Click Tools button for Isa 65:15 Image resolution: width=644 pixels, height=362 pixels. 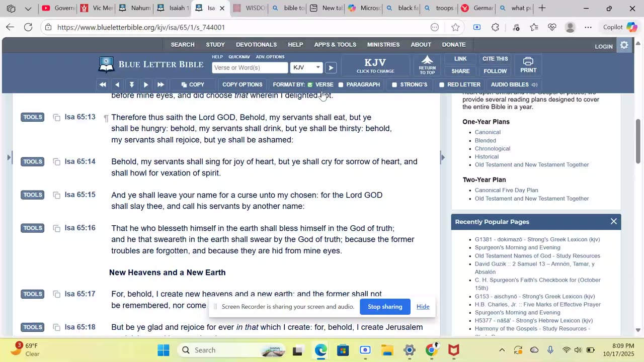[x=32, y=195]
